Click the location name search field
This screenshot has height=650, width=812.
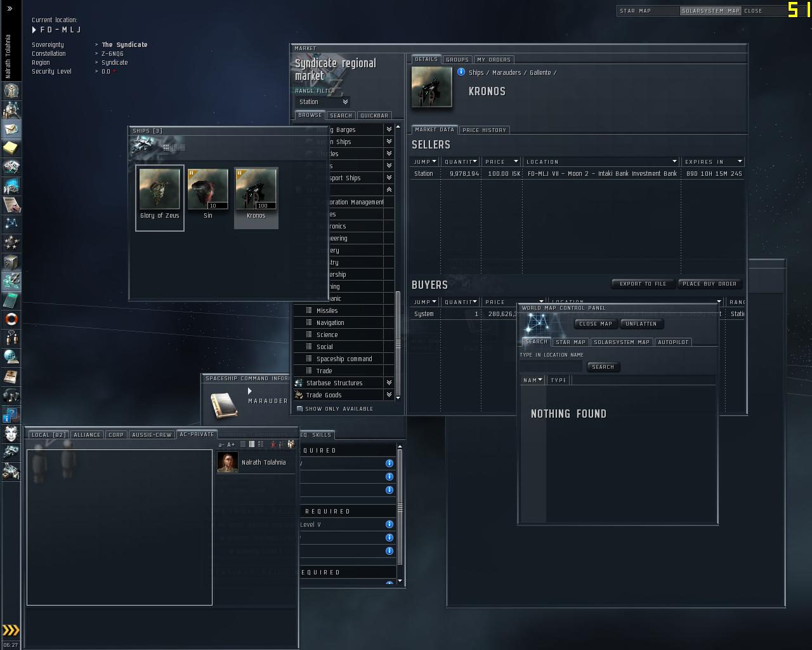click(551, 366)
